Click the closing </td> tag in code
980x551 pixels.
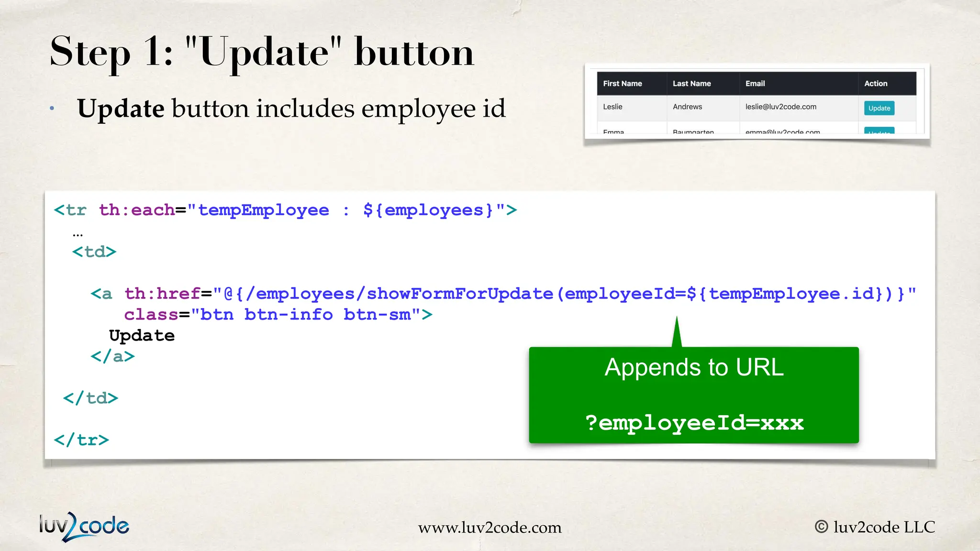coord(90,398)
